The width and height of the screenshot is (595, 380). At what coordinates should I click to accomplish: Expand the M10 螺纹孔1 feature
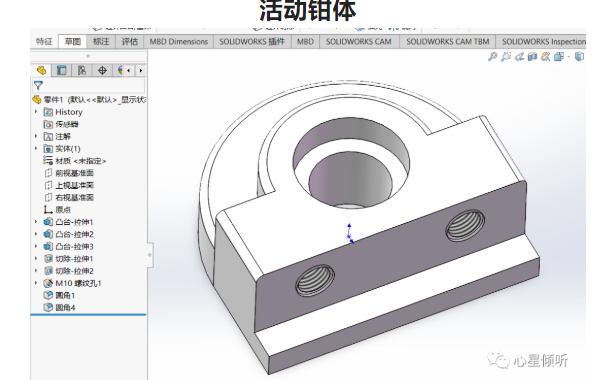point(36,283)
